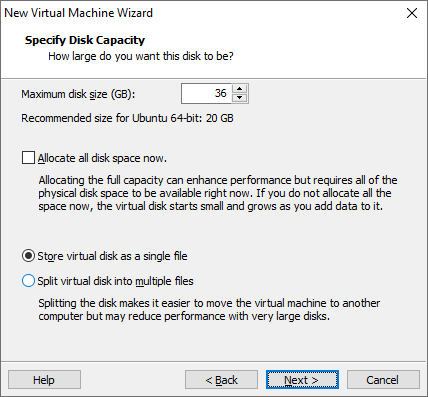Click the recommended size for Ubuntu text
The height and width of the screenshot is (397, 428).
point(127,118)
